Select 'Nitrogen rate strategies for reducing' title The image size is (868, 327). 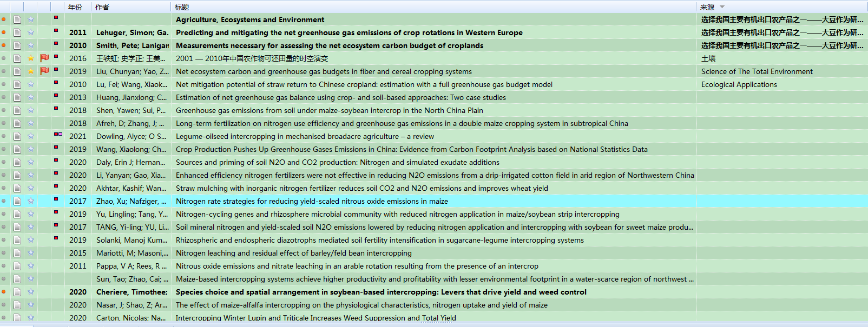point(312,201)
